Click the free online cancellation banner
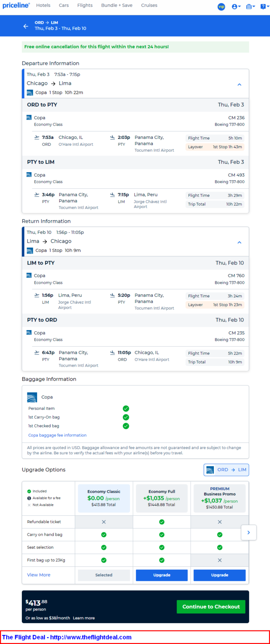 (135, 47)
